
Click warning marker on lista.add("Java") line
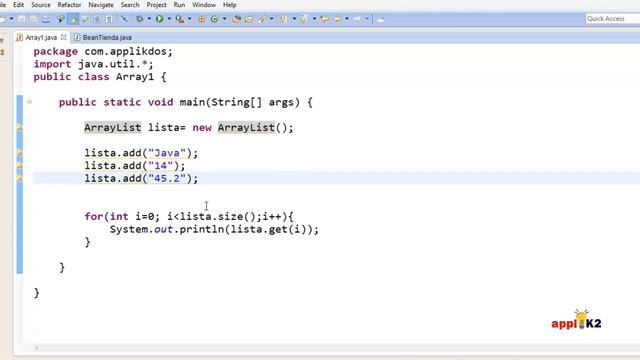click(19, 153)
